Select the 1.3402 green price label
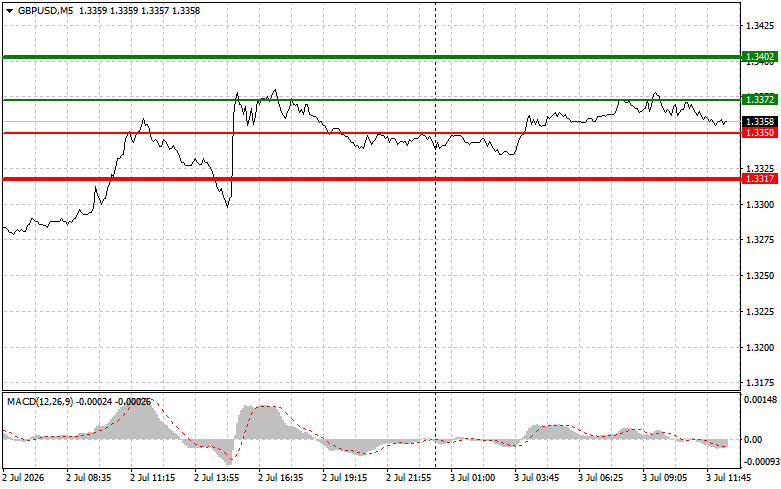 (x=760, y=57)
